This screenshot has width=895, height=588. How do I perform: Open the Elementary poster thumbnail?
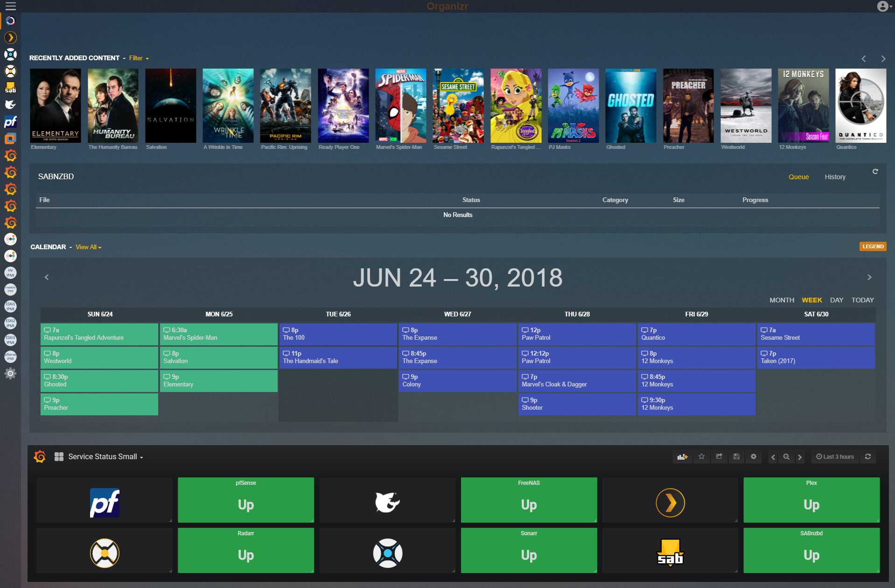[x=56, y=106]
